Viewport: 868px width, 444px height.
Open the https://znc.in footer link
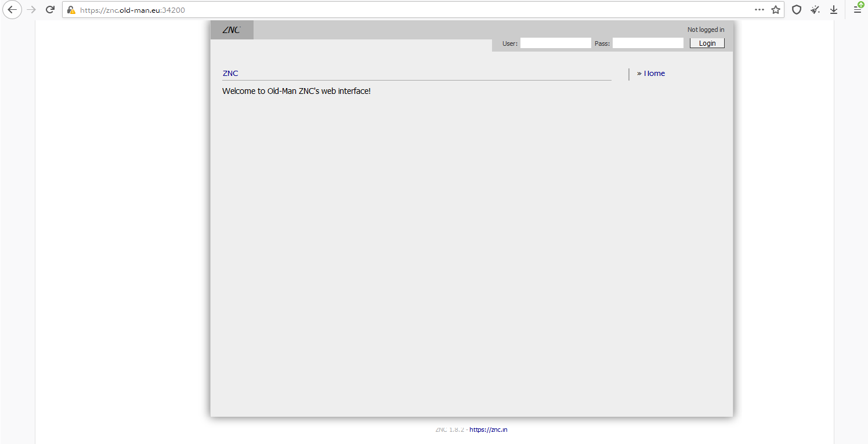pos(488,430)
